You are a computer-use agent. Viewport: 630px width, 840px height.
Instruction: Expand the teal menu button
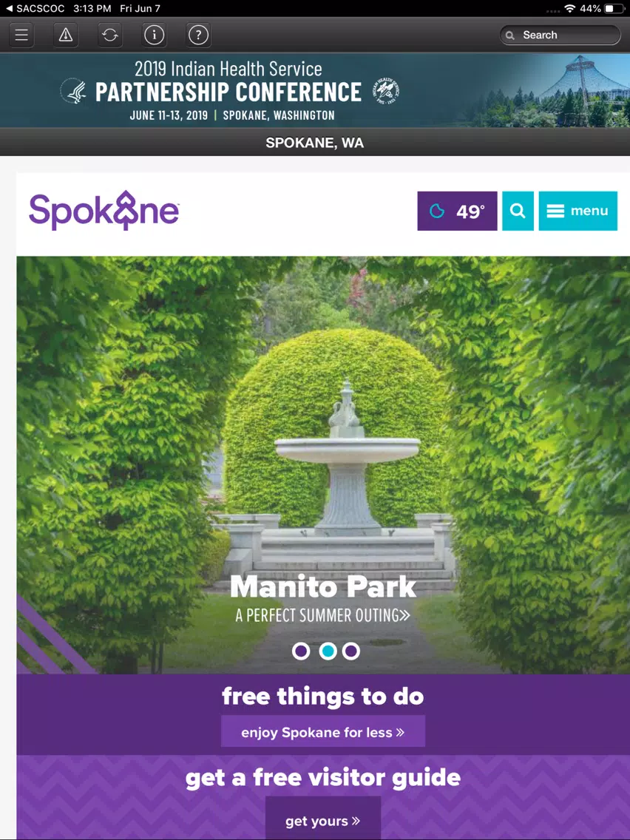click(578, 211)
